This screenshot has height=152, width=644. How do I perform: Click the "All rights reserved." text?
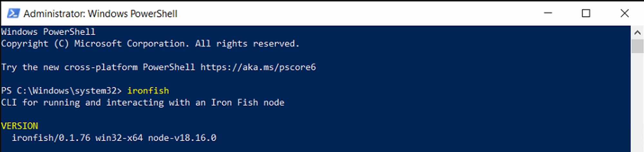pyautogui.click(x=247, y=44)
